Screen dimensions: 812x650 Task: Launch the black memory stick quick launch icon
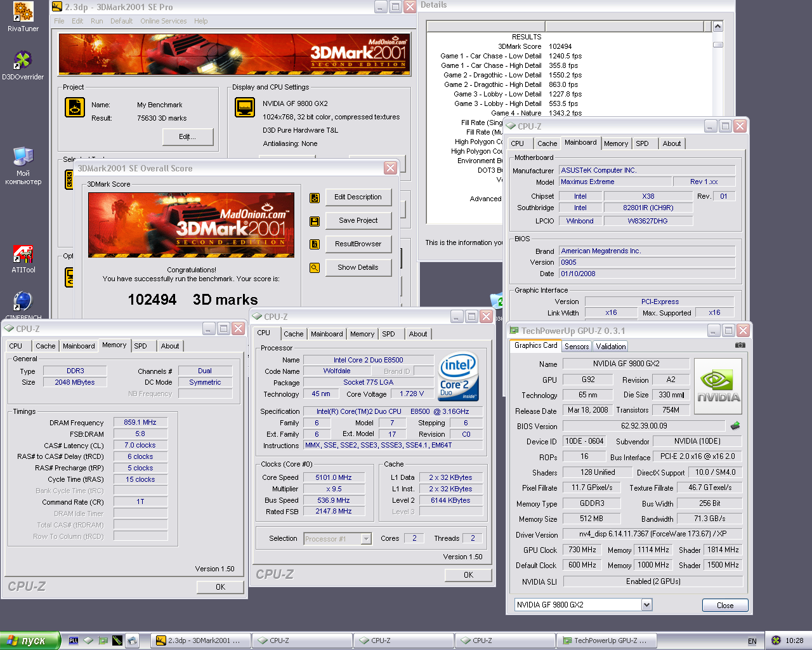117,640
